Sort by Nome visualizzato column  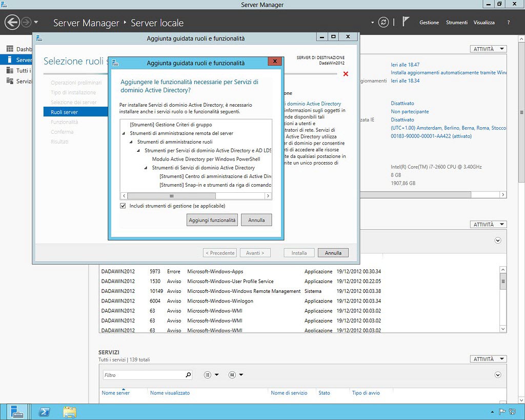(170, 393)
